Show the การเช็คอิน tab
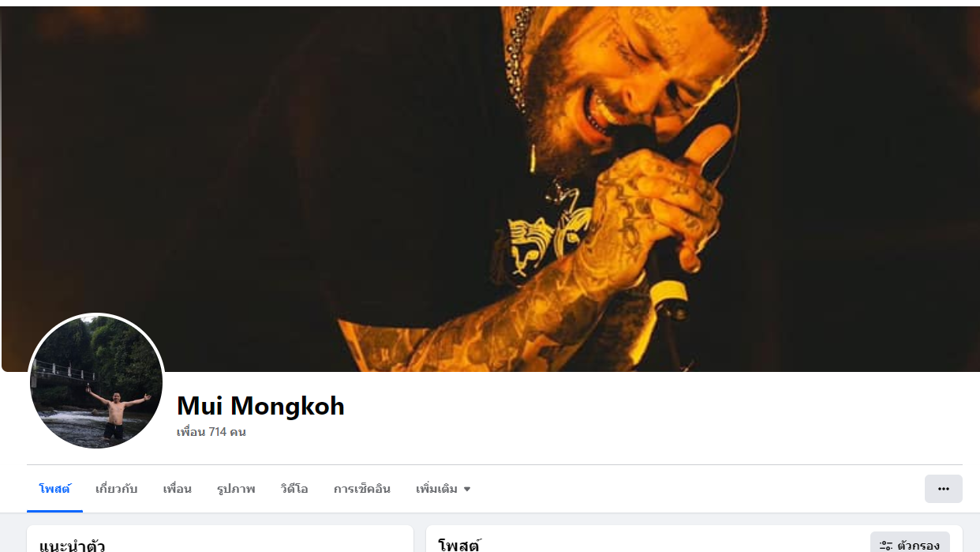The width and height of the screenshot is (980, 552). [x=362, y=489]
